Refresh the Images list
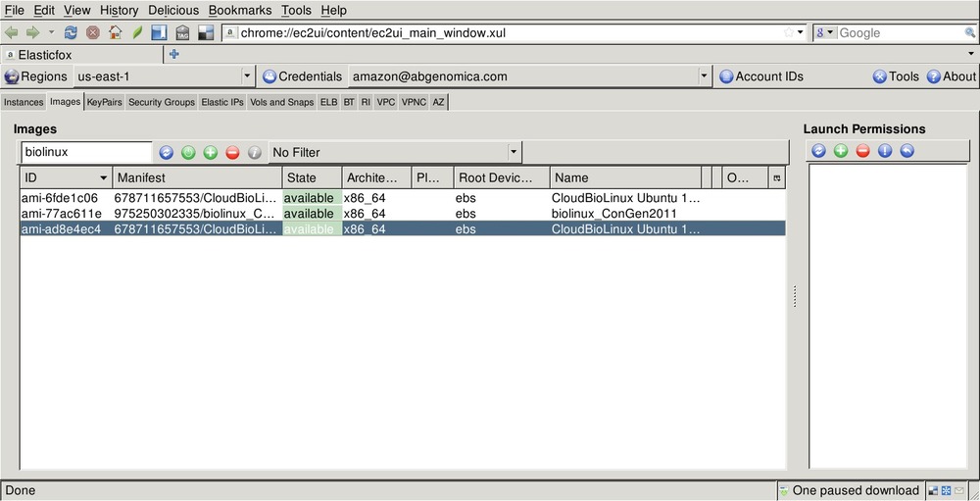The width and height of the screenshot is (980, 501). 166,153
